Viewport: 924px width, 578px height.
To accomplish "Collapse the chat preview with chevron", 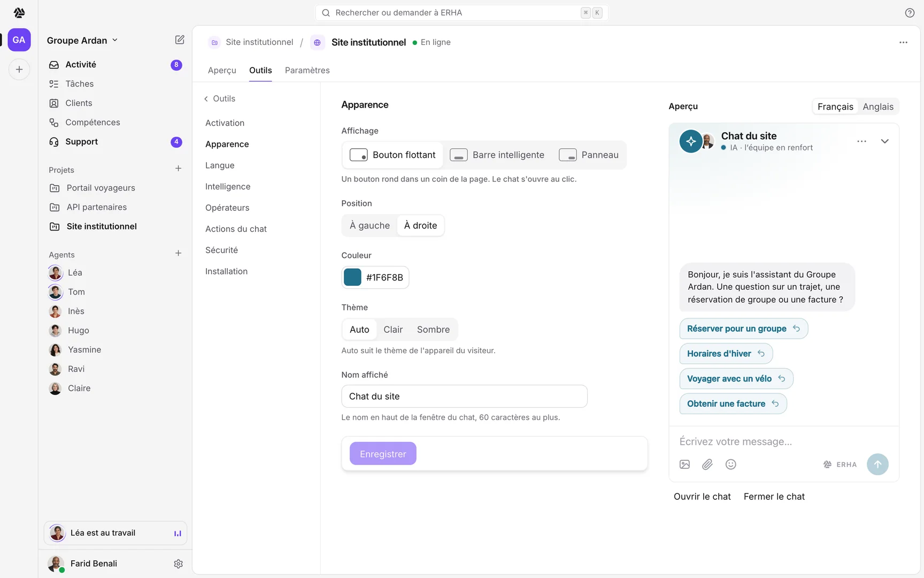I will [x=885, y=141].
